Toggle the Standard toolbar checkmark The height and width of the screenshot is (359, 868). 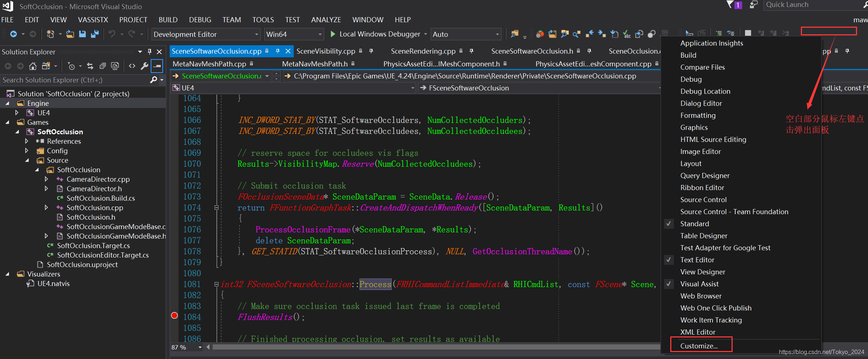pos(669,224)
